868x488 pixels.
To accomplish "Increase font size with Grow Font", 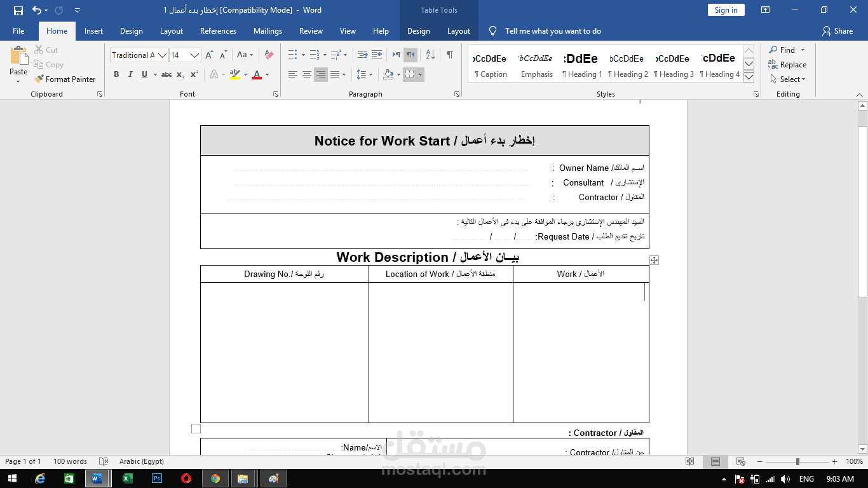I will (x=210, y=55).
